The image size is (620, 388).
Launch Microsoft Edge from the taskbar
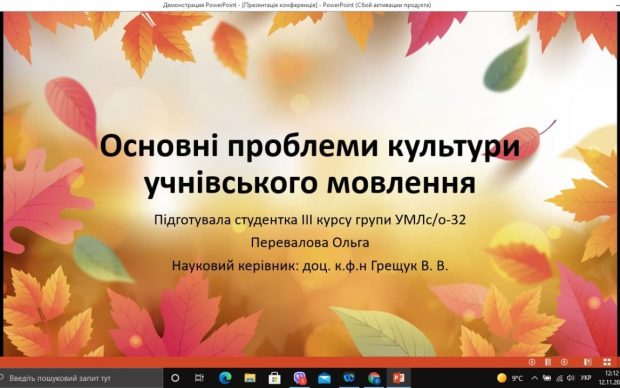click(225, 378)
